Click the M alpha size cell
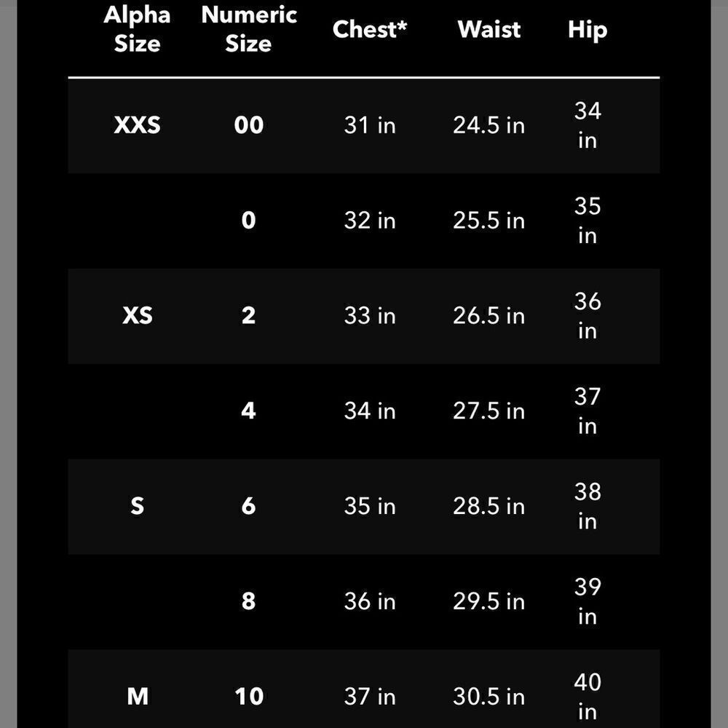The width and height of the screenshot is (728, 728). (138, 696)
